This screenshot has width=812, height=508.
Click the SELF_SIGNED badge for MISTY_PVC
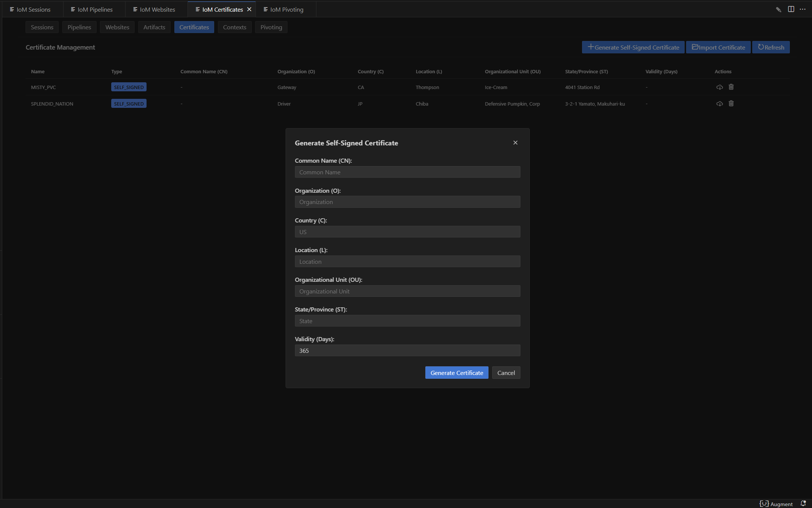(x=129, y=87)
